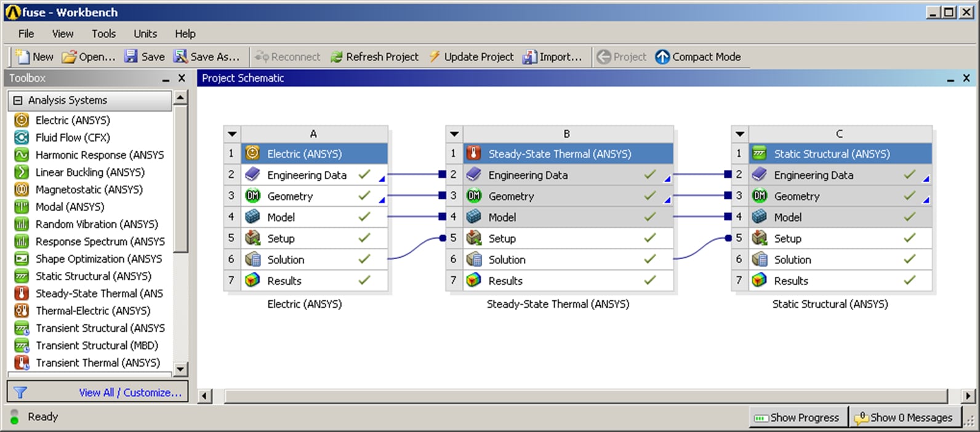Click Static Structural header icon in system C

coord(760,153)
